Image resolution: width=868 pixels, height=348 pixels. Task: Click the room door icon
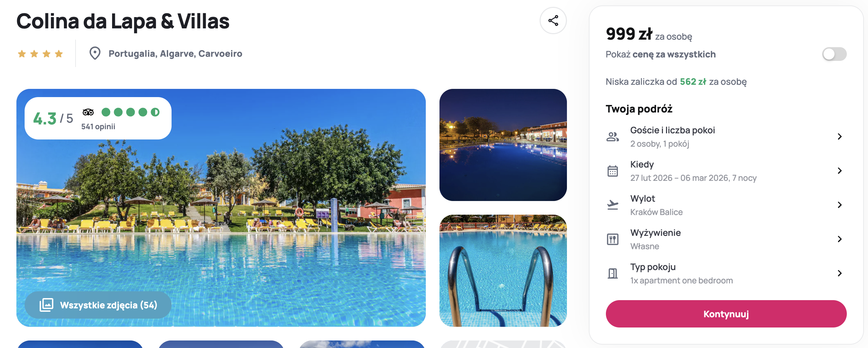click(x=612, y=273)
